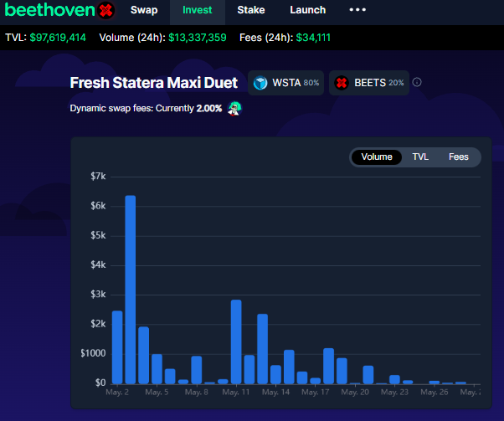Click the tallest bar near $6k

pyautogui.click(x=130, y=290)
